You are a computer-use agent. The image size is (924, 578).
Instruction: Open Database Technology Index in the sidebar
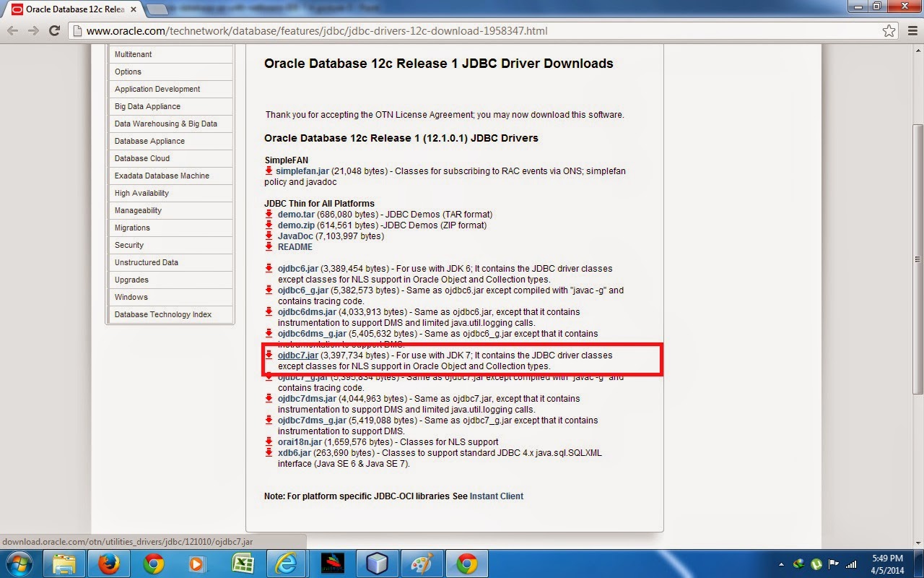point(170,314)
